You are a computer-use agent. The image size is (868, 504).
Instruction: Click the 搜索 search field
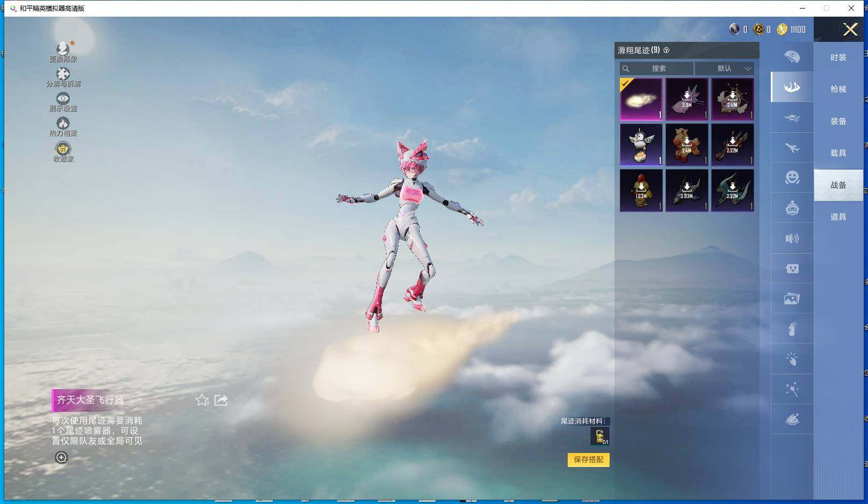click(x=656, y=68)
